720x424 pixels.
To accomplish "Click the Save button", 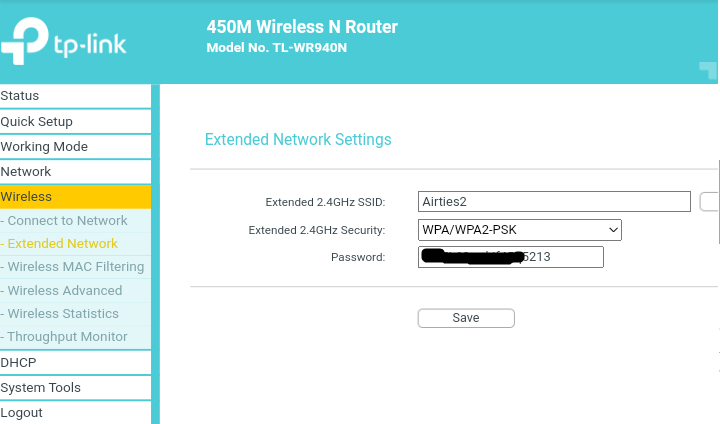I will tap(466, 318).
